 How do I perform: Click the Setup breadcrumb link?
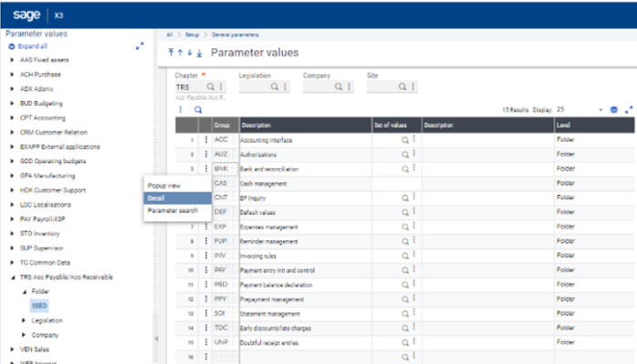[190, 34]
